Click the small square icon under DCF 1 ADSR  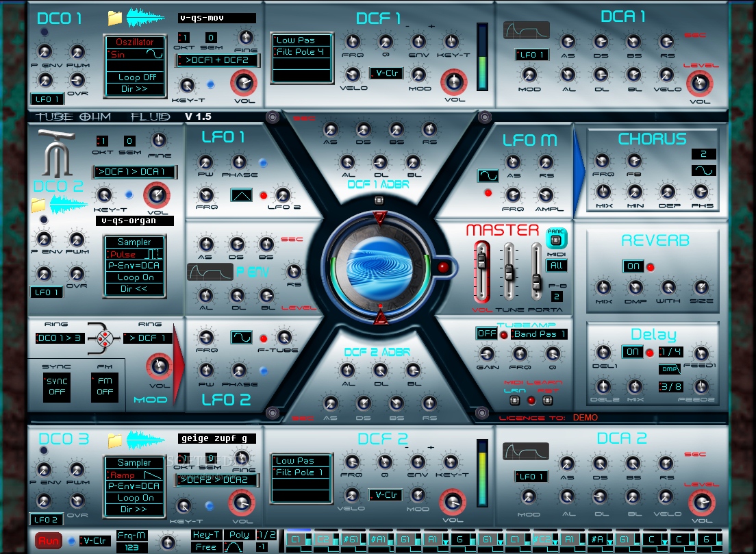[379, 199]
